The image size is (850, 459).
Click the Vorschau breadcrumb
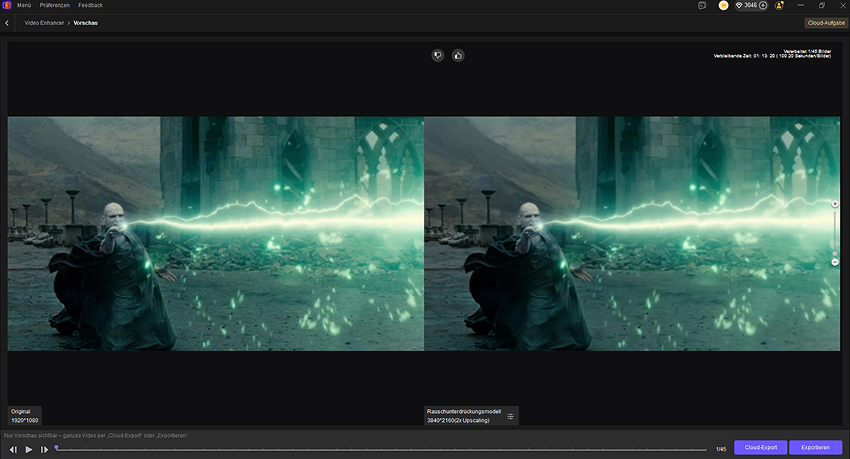coord(86,23)
